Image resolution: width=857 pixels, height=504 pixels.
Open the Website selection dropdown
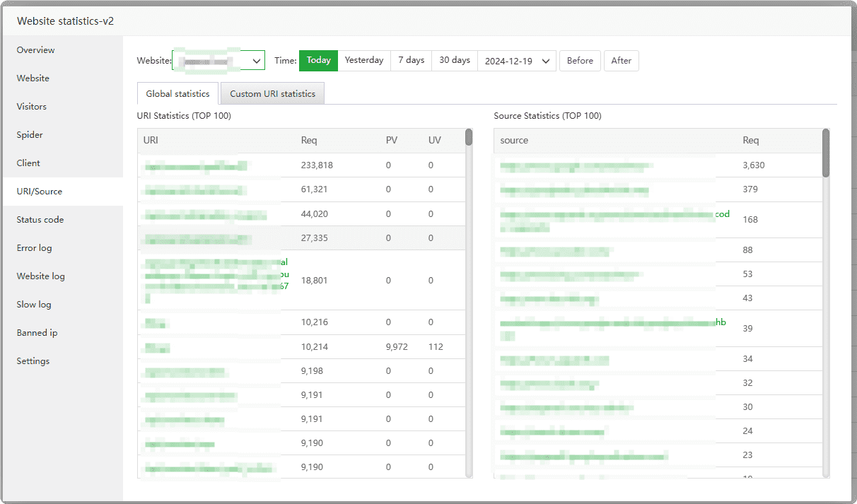coord(218,61)
